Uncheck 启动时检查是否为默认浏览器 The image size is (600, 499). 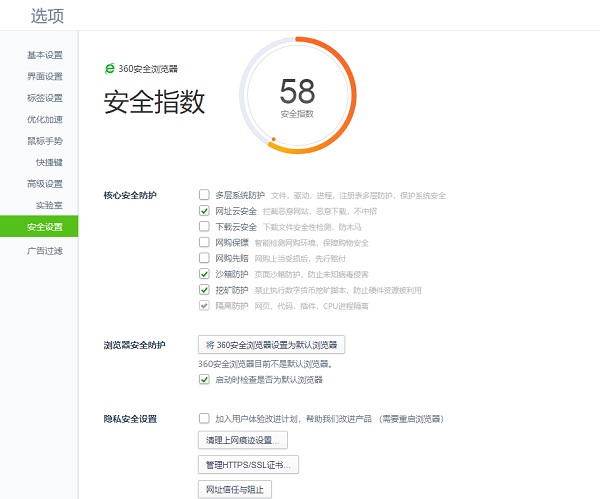[204, 379]
